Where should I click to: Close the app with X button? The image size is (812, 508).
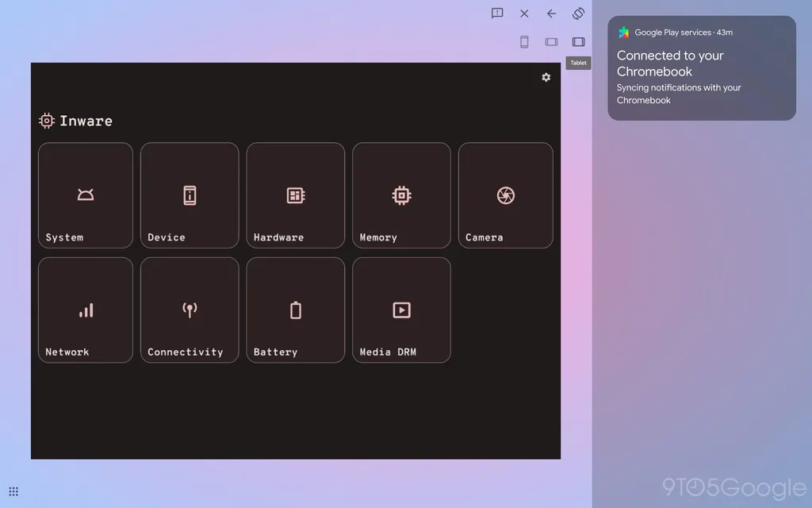524,13
